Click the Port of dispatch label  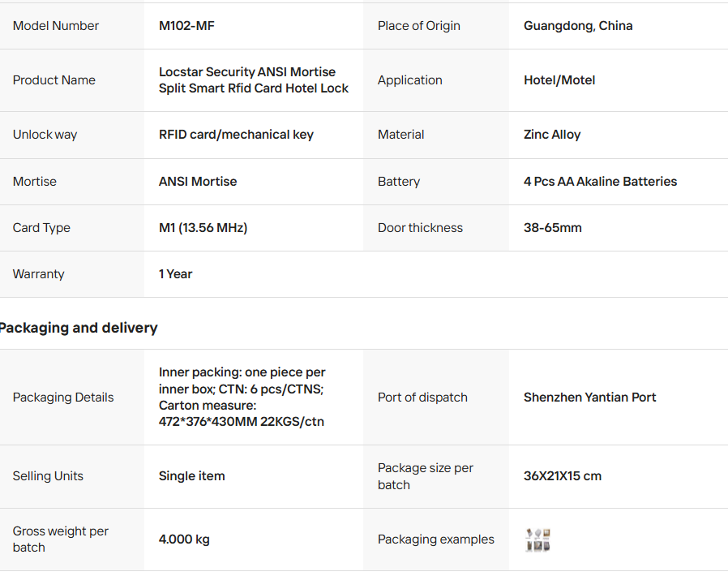point(422,398)
